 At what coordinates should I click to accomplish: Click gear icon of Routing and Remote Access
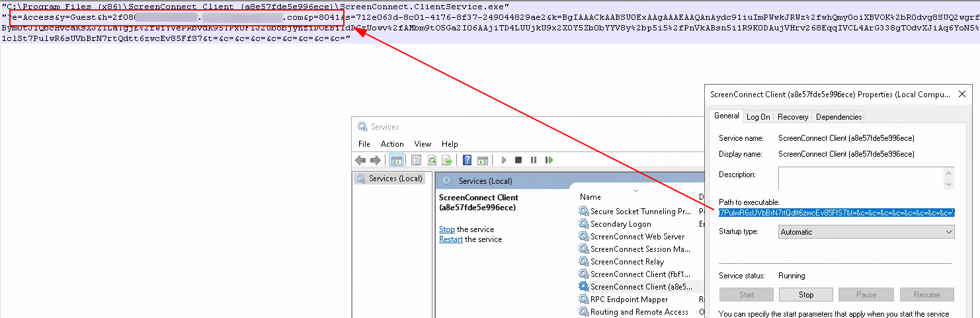click(x=583, y=312)
